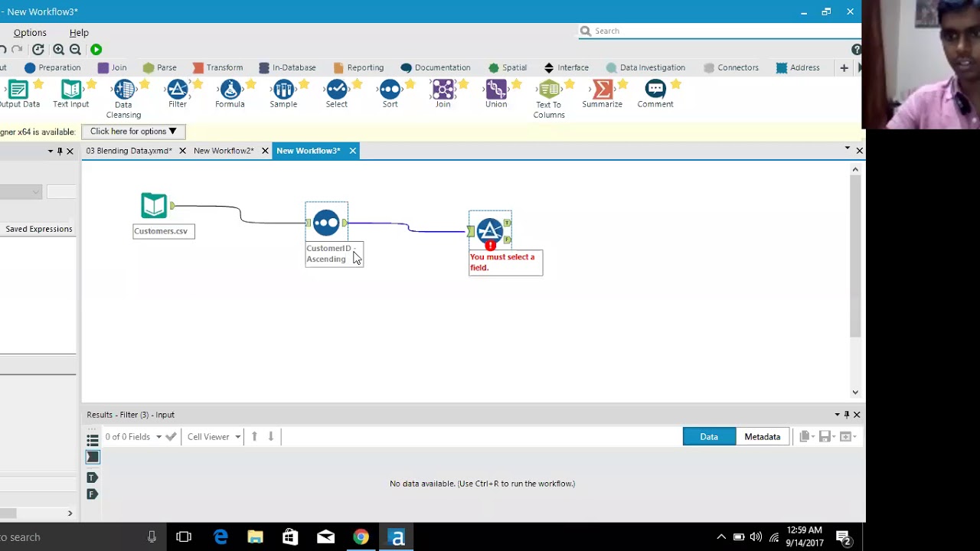
Task: Click the Search tools input field
Action: pos(720,31)
